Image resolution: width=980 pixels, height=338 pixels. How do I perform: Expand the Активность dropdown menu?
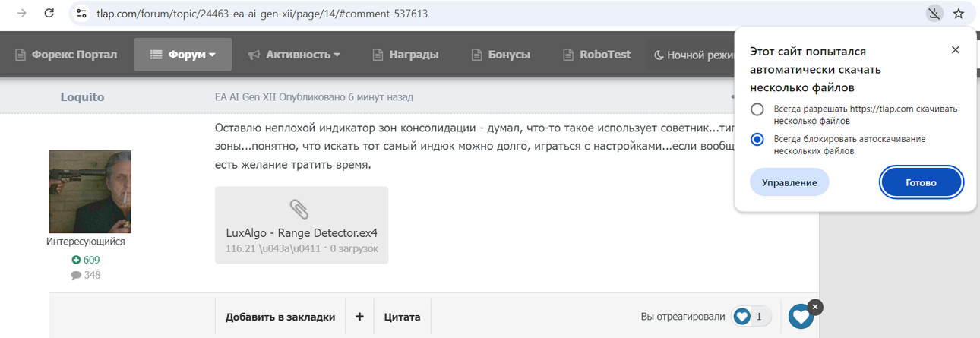[x=294, y=55]
